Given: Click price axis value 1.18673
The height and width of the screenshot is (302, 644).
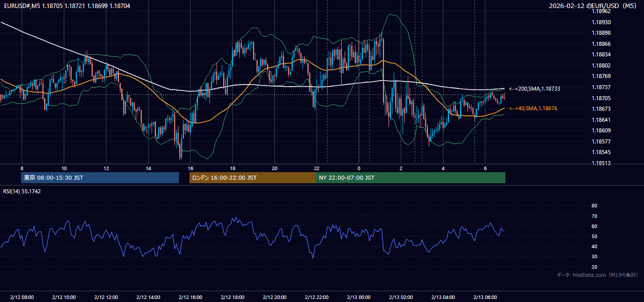Looking at the screenshot, I should point(601,109).
